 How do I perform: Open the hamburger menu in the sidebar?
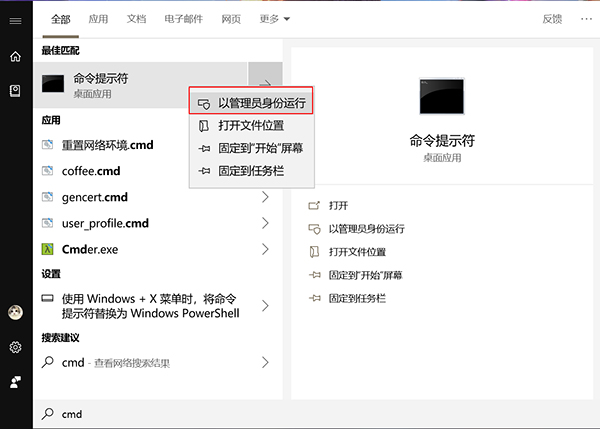pos(15,21)
